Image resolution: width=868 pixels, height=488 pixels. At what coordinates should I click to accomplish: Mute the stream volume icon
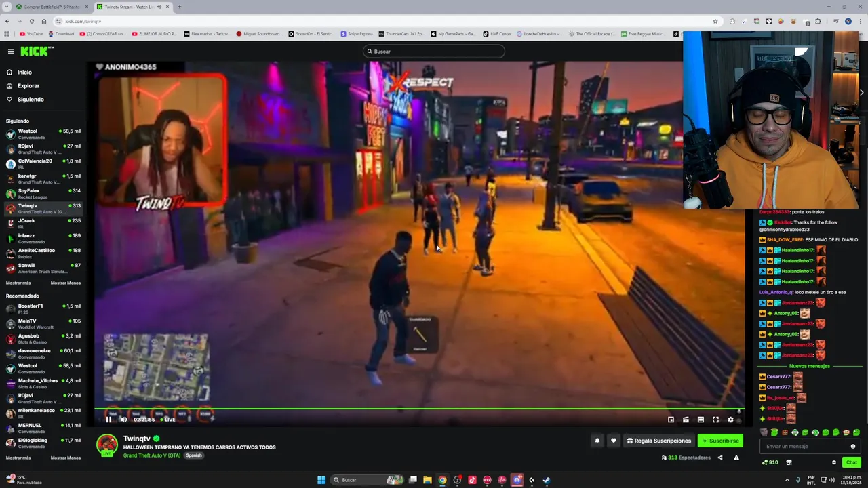(123, 420)
